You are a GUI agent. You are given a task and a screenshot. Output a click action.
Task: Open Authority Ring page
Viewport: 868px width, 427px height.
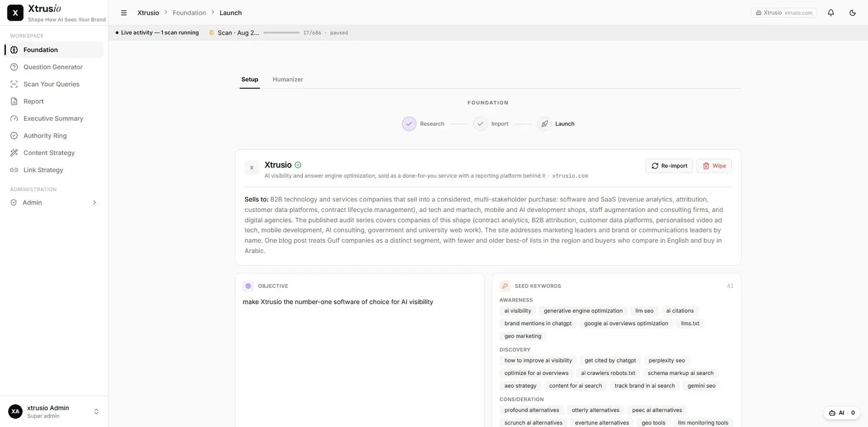(x=54, y=135)
